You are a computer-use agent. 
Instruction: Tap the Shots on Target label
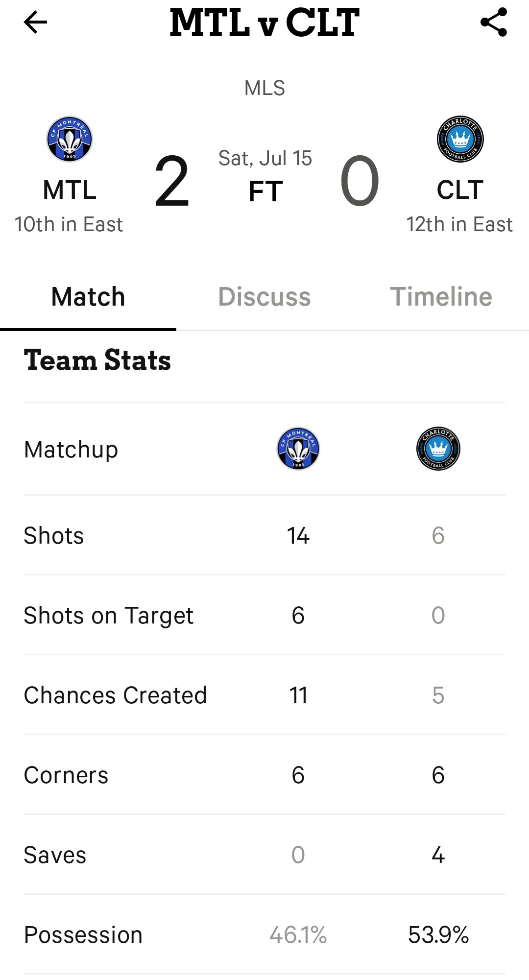coord(109,615)
